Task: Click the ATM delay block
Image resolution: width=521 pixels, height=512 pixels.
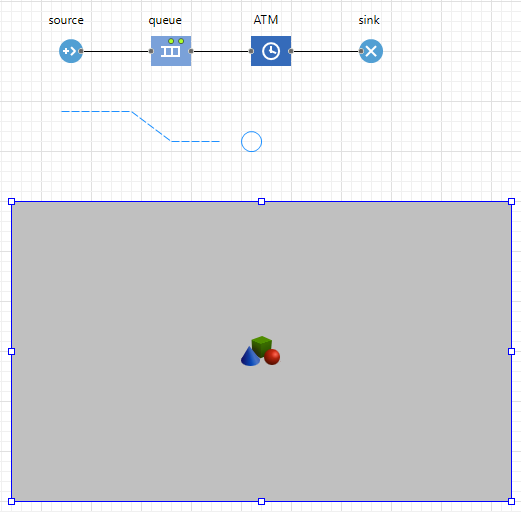Action: [x=271, y=51]
